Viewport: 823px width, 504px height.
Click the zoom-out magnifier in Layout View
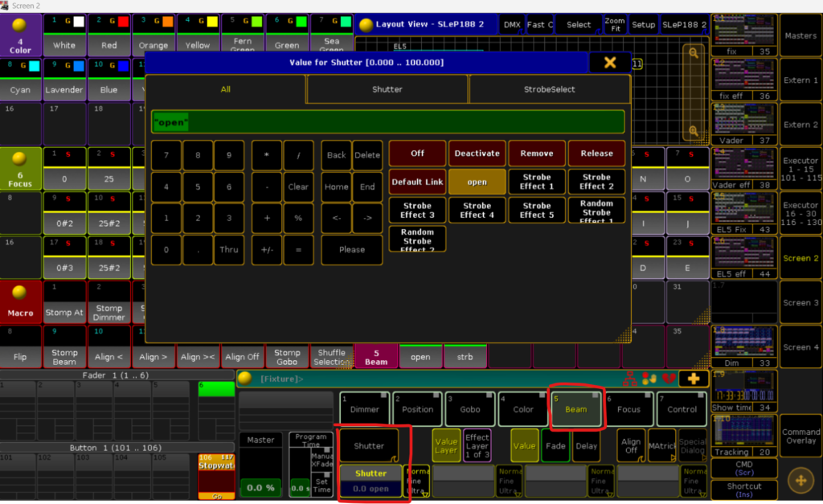693,131
